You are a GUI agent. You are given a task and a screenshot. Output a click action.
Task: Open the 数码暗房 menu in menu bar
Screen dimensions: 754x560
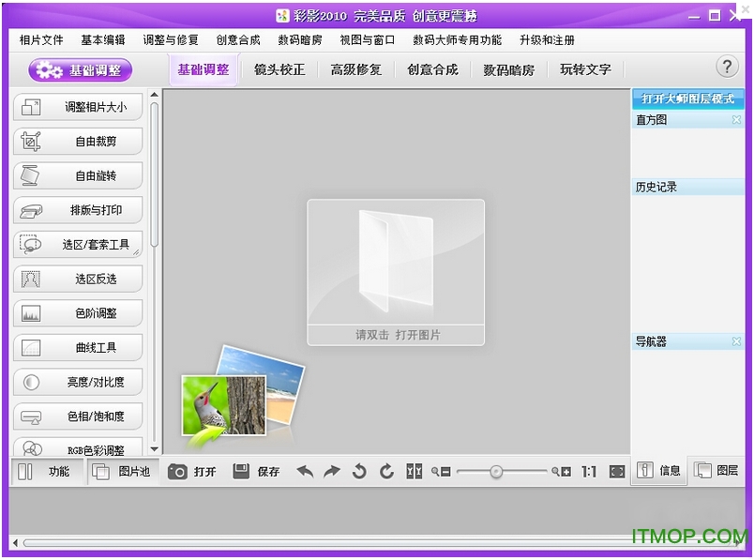[x=300, y=40]
